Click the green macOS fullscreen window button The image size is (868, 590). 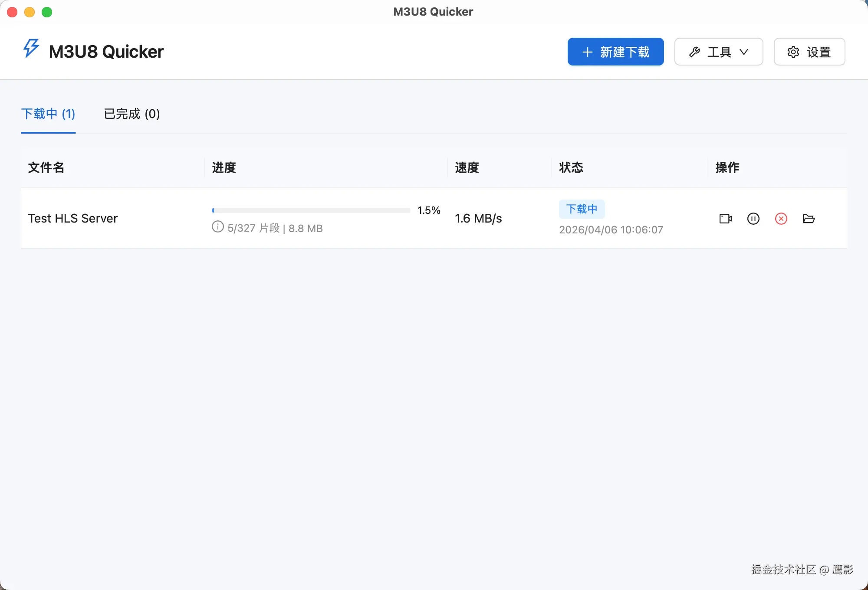(x=47, y=12)
